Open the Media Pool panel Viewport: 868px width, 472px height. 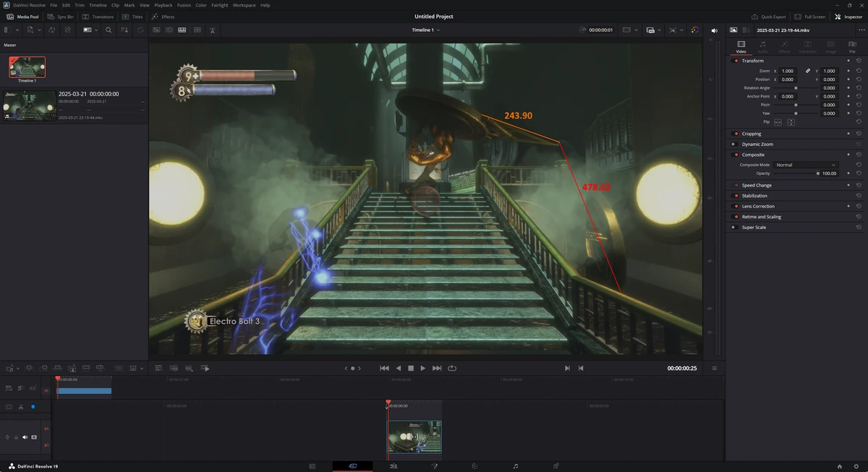pyautogui.click(x=22, y=17)
